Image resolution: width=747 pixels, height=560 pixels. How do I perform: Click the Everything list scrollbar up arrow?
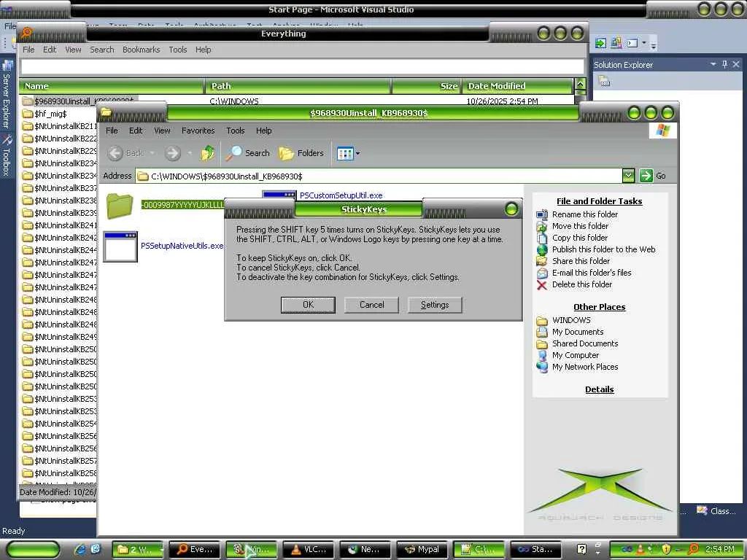[580, 85]
